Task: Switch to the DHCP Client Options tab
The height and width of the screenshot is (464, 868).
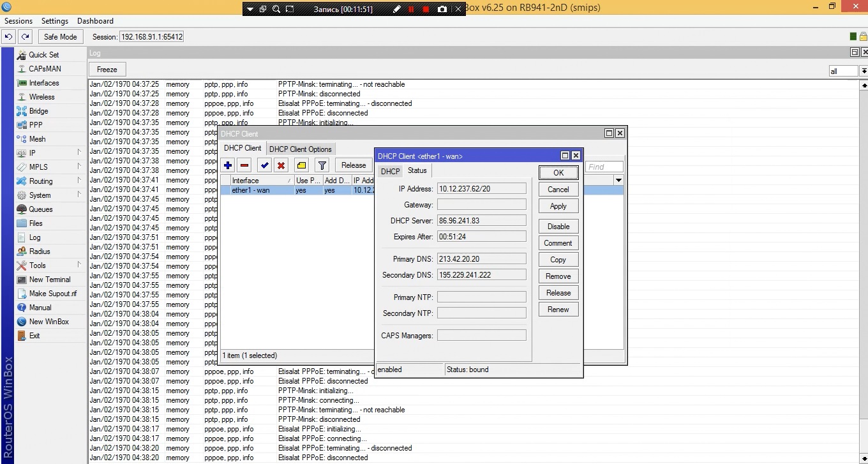Action: pyautogui.click(x=300, y=149)
